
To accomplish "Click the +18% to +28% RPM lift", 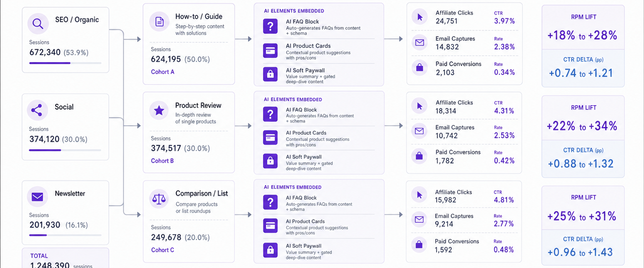I will click(582, 35).
